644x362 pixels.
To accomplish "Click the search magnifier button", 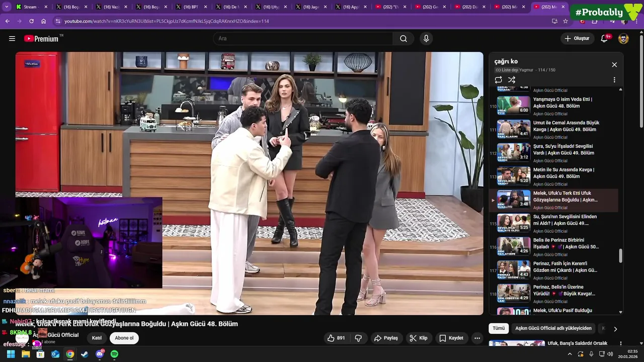I will (404, 39).
